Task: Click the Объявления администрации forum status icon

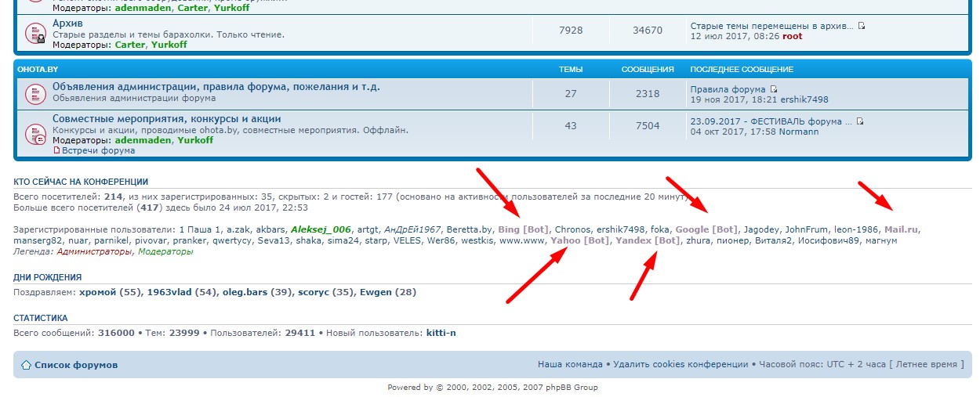Action: tap(35, 94)
